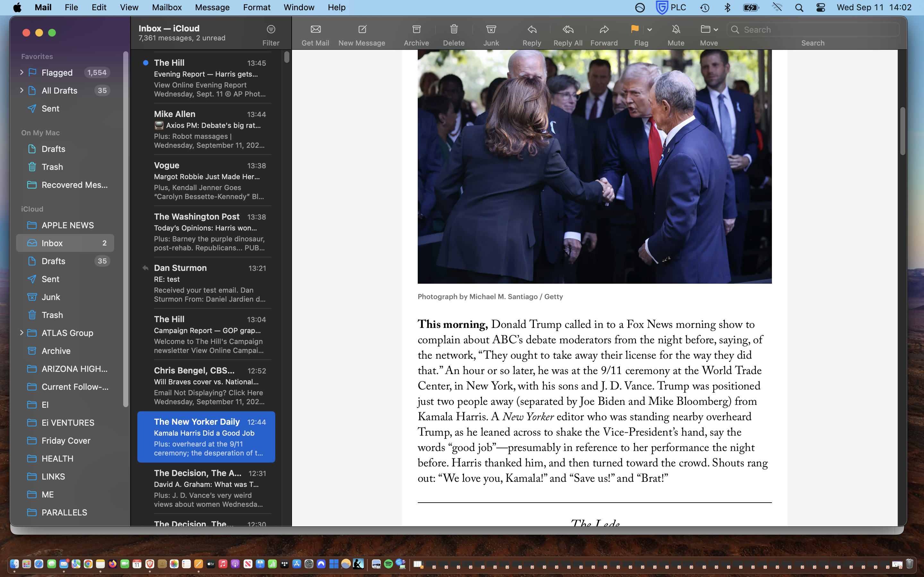924x577 pixels.
Task: Expand the Flagged mailbox chevron
Action: (22, 72)
